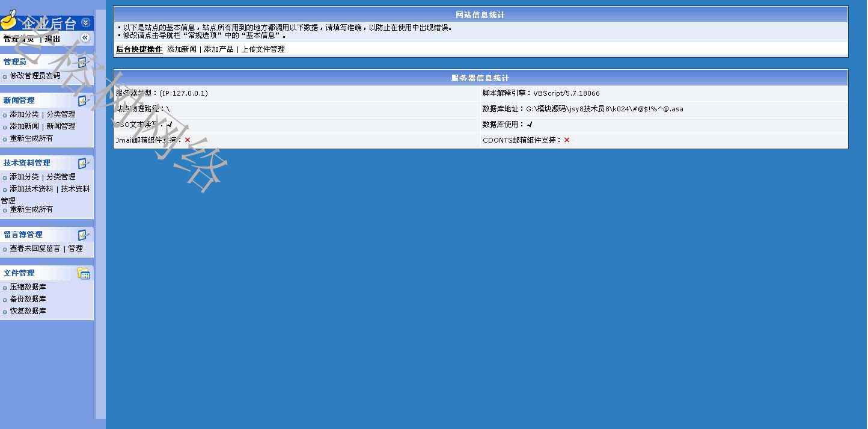Image resolution: width=868 pixels, height=429 pixels.
Task: Open 上传文件管理 quick link
Action: coord(263,49)
